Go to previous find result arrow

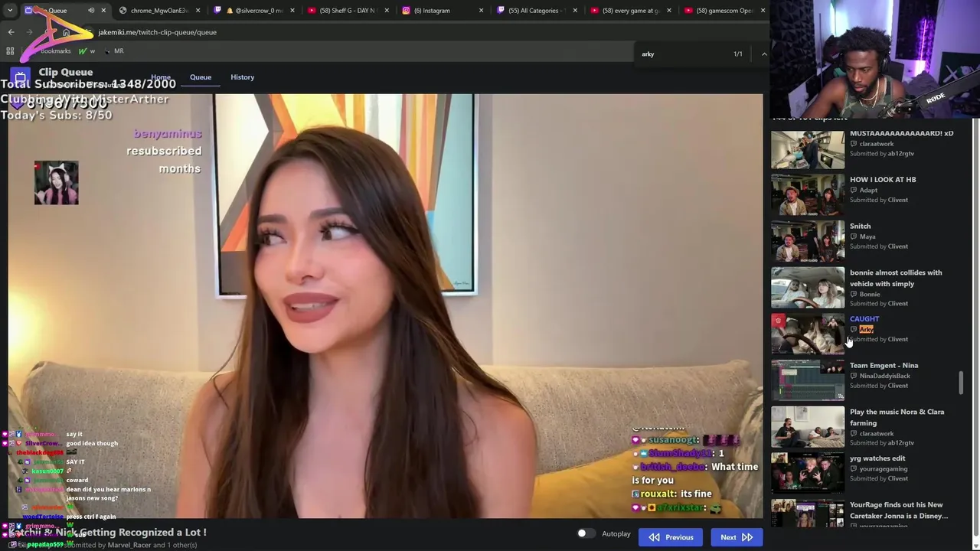[x=763, y=54]
